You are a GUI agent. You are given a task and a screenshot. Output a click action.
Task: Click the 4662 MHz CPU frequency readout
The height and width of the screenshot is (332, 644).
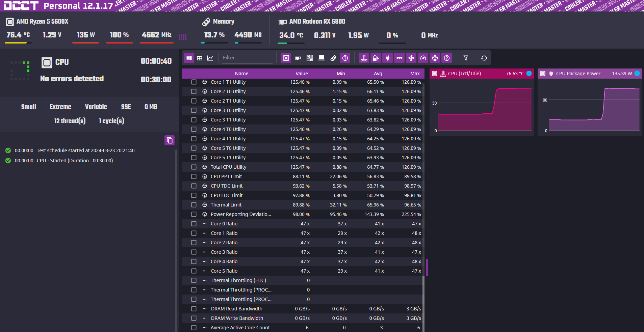[157, 35]
